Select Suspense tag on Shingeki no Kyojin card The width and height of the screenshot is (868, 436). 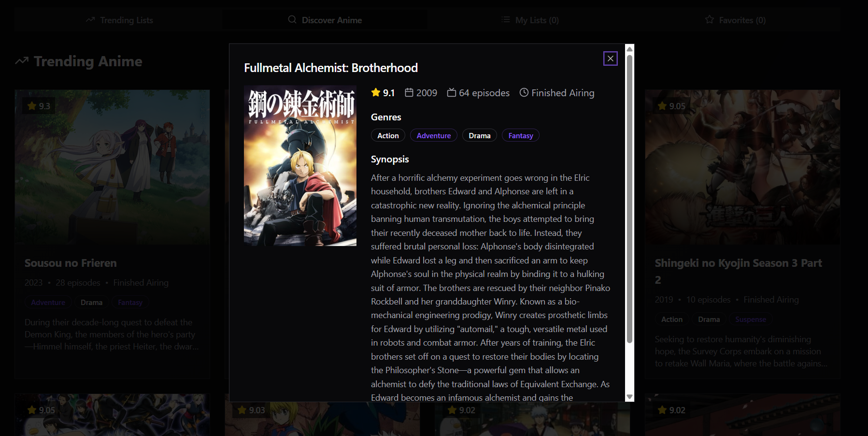point(750,320)
